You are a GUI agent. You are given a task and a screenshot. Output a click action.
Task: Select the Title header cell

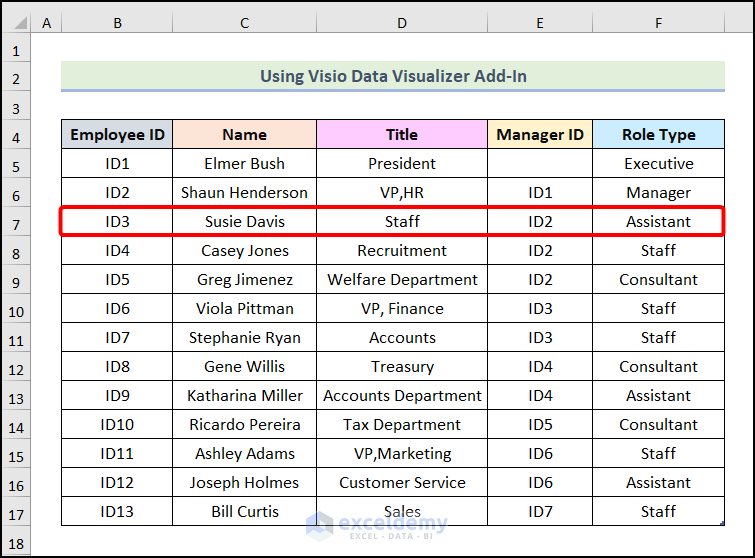(402, 135)
